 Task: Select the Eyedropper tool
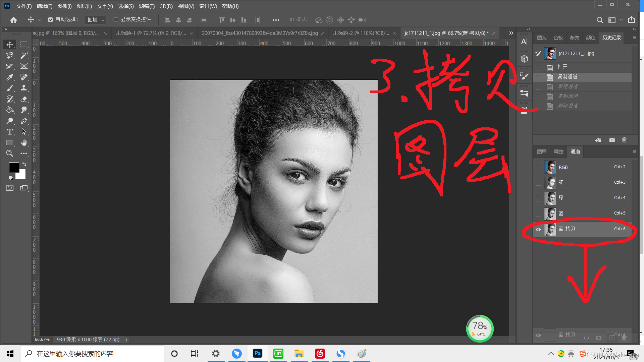(10, 77)
